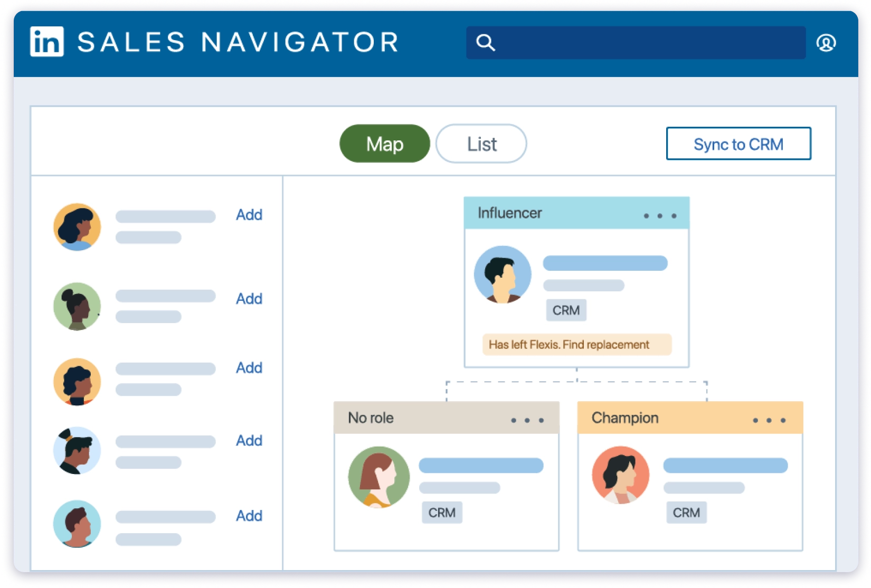
Task: Click the fourth lead's light blue avatar
Action: point(77,451)
